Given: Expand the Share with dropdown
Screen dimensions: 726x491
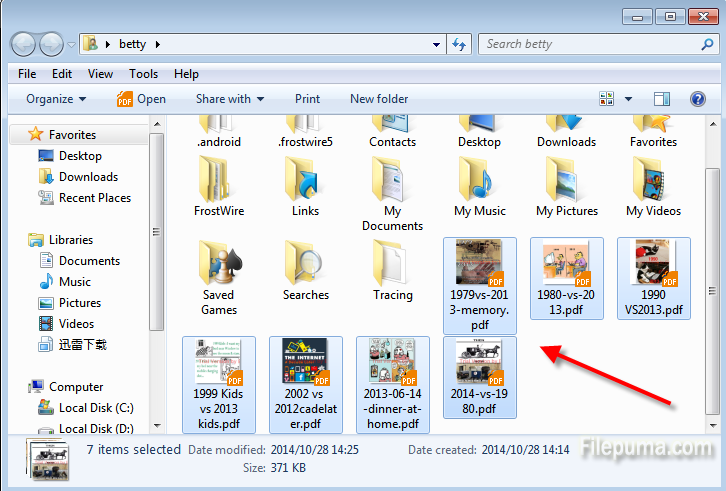Looking at the screenshot, I should coord(229,99).
